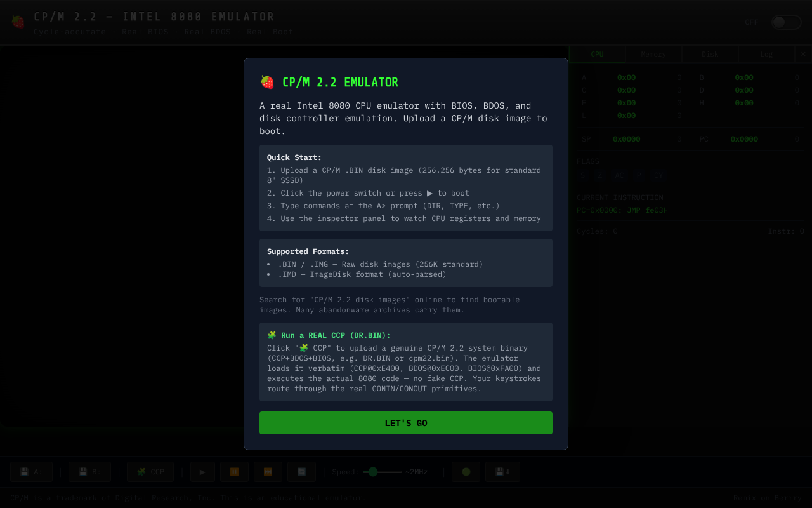Click the LET'S GO button
The width and height of the screenshot is (812, 508).
click(x=406, y=423)
